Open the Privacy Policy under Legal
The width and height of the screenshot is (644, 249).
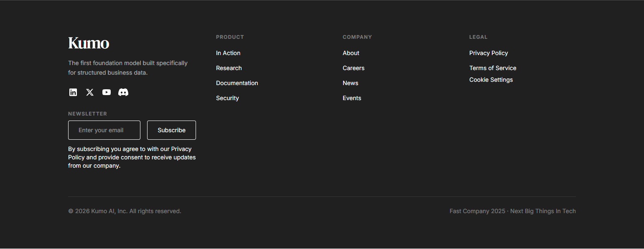click(x=489, y=53)
